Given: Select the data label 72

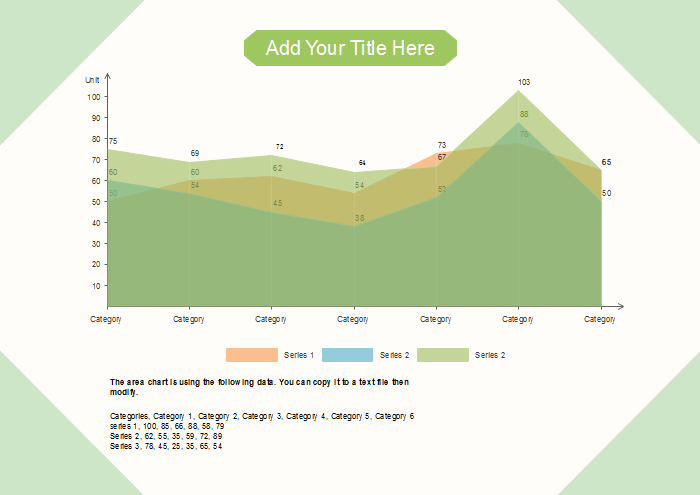Looking at the screenshot, I should pyautogui.click(x=280, y=147).
